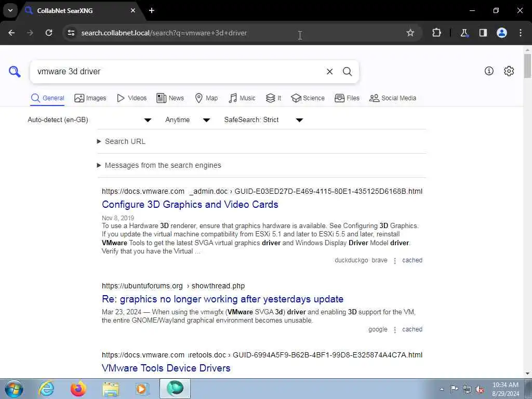Open a new browser tab
This screenshot has width=532, height=399.
coord(152,10)
